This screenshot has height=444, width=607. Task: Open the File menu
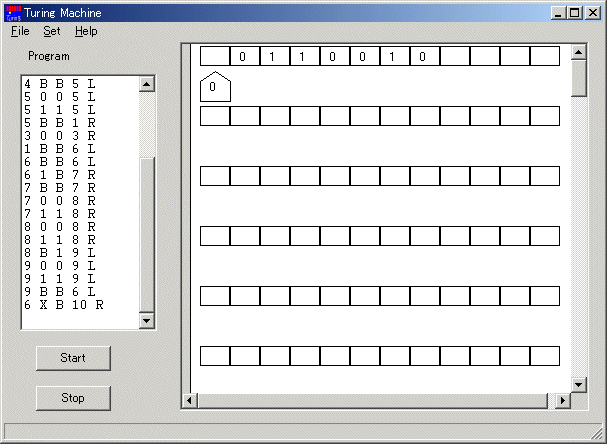click(20, 31)
